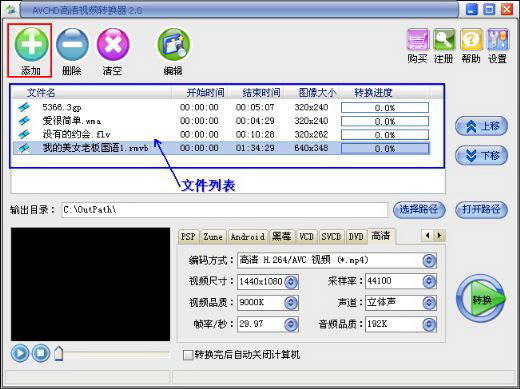Click the green 添加 (add) plus icon
520x389 pixels.
tap(31, 44)
